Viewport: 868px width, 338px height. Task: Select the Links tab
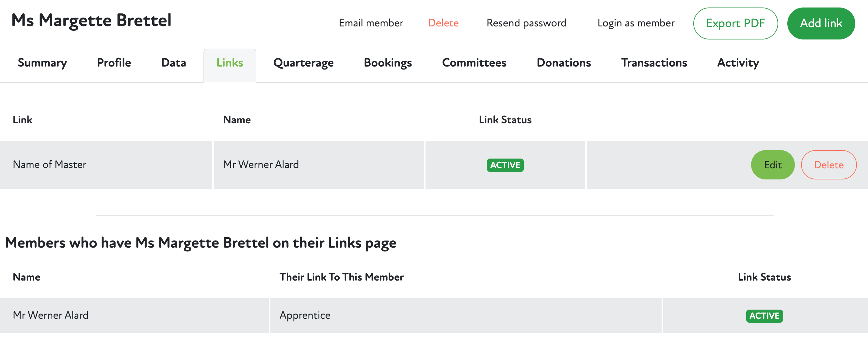(x=230, y=63)
